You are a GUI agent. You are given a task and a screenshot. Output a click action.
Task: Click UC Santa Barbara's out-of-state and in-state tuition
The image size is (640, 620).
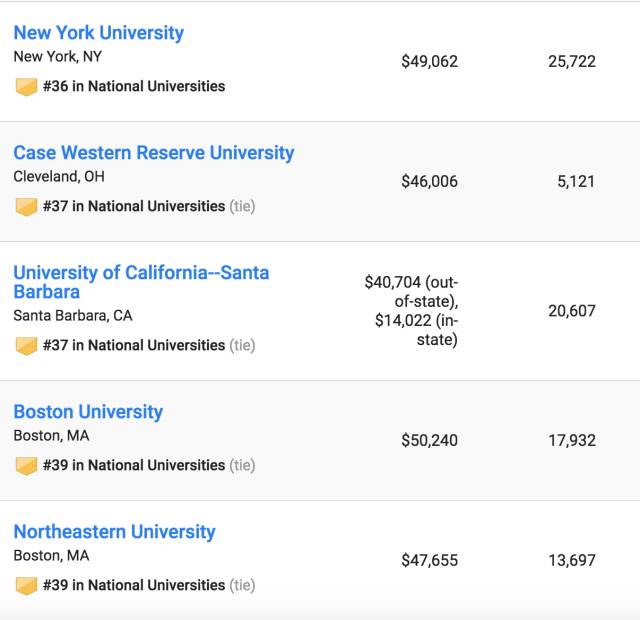411,311
